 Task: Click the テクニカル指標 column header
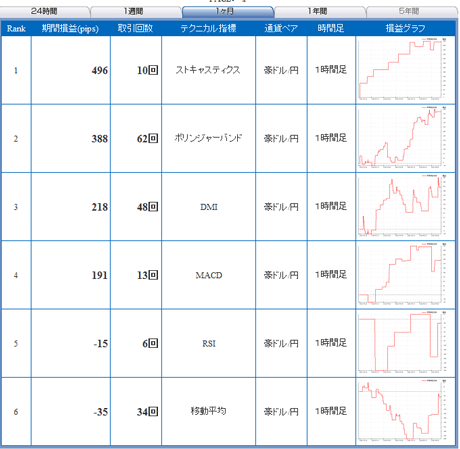[208, 28]
